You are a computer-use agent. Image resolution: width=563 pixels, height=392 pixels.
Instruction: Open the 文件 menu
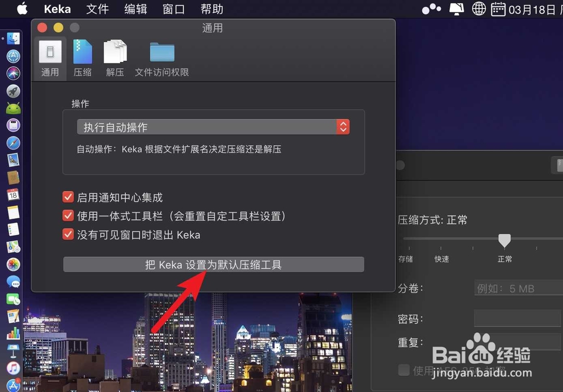pos(97,8)
